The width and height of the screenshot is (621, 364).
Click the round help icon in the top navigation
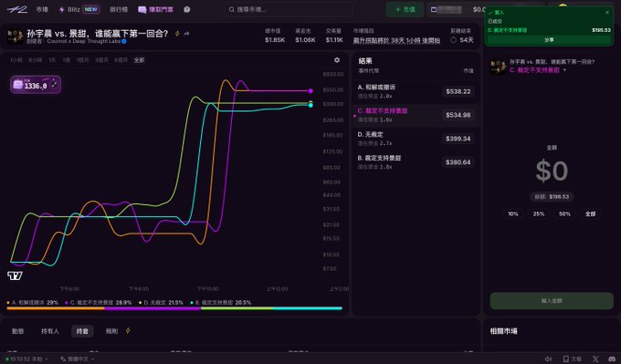click(x=187, y=9)
